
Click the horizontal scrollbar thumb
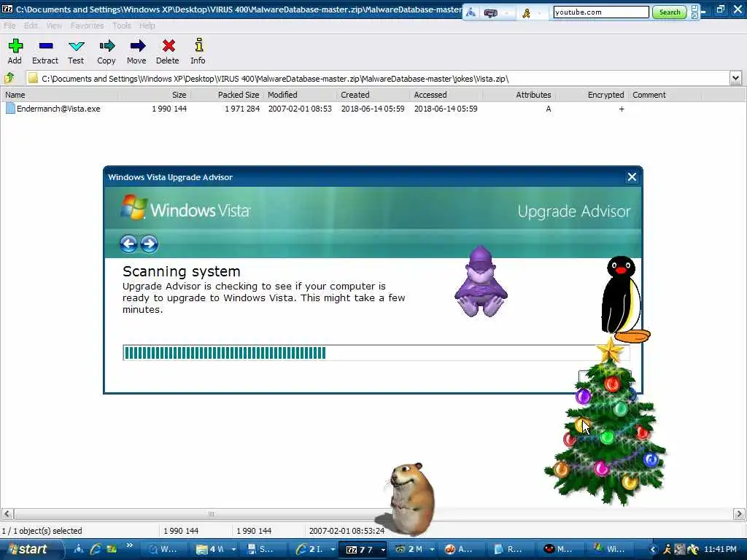click(211, 514)
